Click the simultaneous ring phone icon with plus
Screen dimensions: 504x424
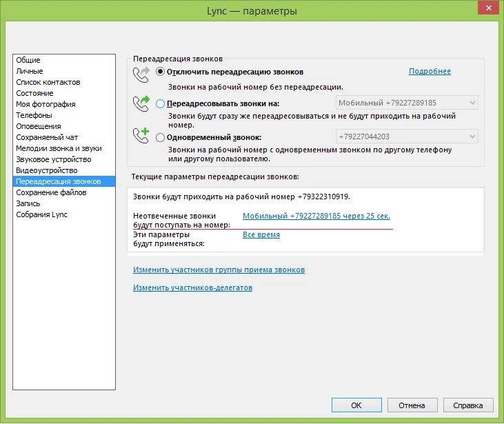(x=141, y=135)
